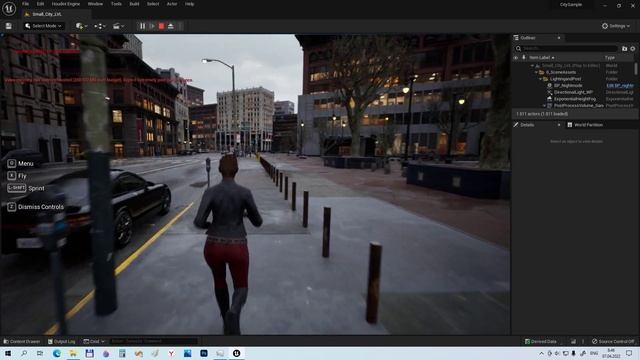This screenshot has height=360, width=640.
Task: Open Microsoft Edge from taskbar
Action: point(57,353)
